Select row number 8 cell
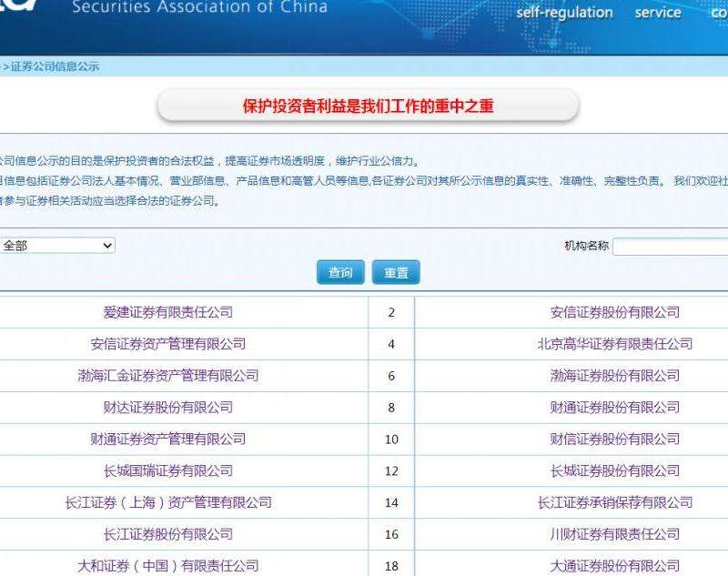Screen dimensions: 728x576 [391, 408]
